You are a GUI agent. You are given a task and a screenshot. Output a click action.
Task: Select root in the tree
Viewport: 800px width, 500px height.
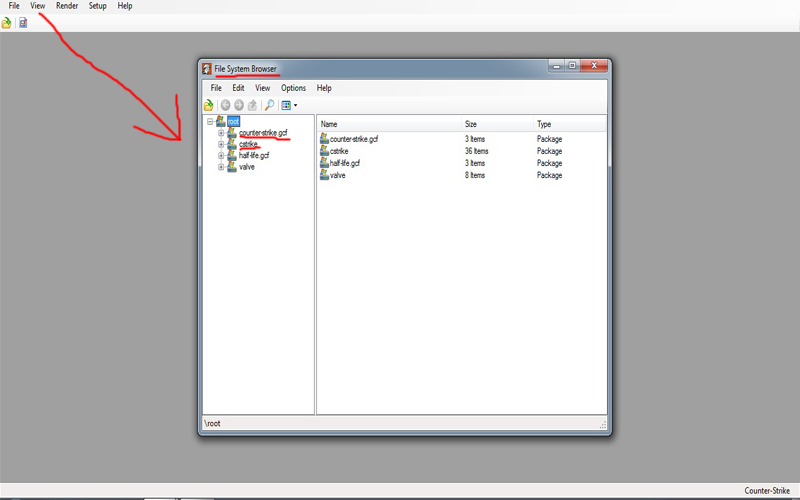click(233, 121)
